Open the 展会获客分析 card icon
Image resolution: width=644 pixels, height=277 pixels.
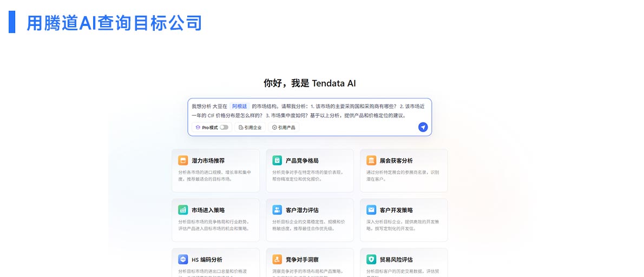[371, 161]
